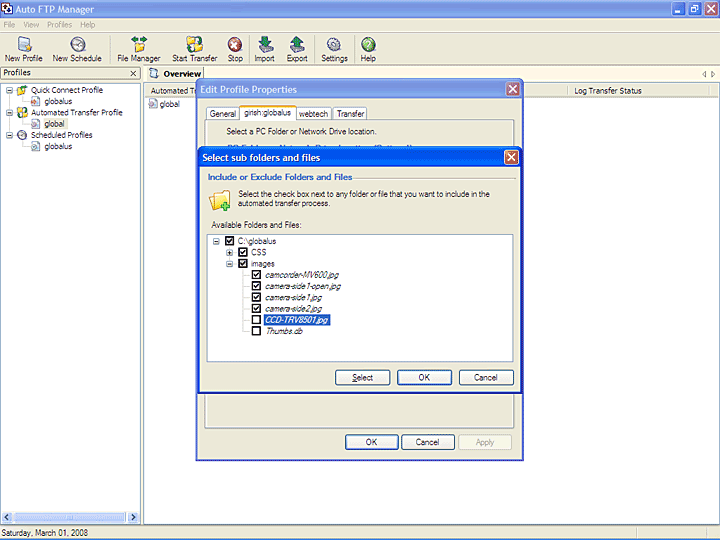Click the folder icon in Include/Exclude dialog
The width and height of the screenshot is (720, 540).
coord(220,201)
